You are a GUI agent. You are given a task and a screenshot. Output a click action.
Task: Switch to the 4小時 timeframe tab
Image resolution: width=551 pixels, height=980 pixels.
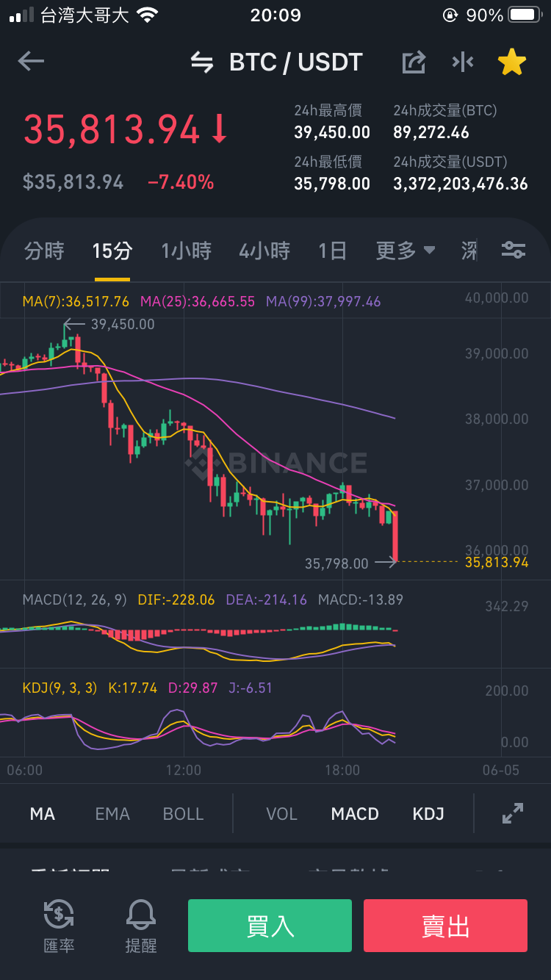coord(264,251)
